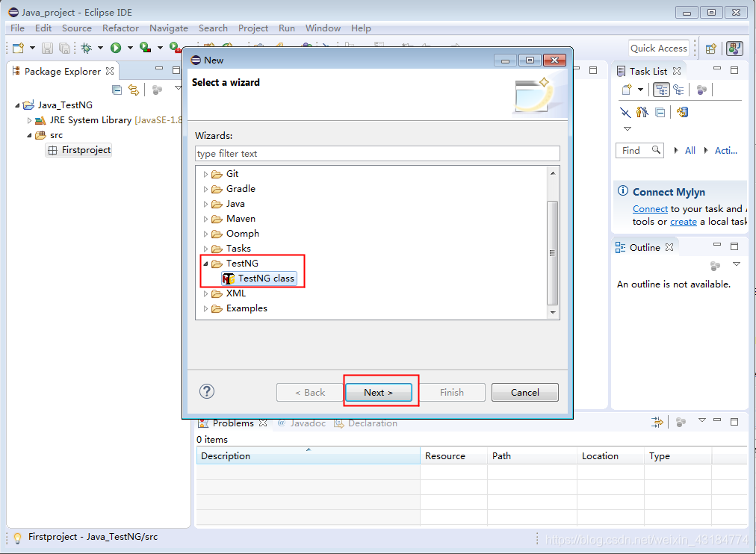Open the Open Perspective icon
Screen dimensions: 756x554
(710, 49)
